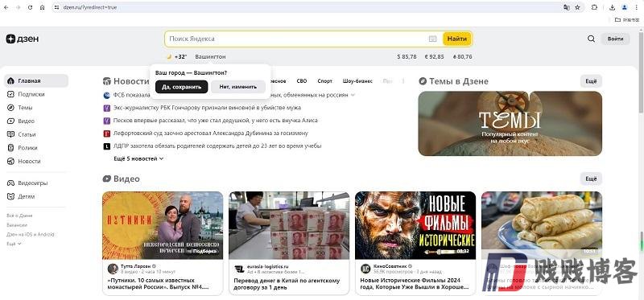Open the browser profile avatar icon
This screenshot has height=300, width=644.
click(625, 7)
